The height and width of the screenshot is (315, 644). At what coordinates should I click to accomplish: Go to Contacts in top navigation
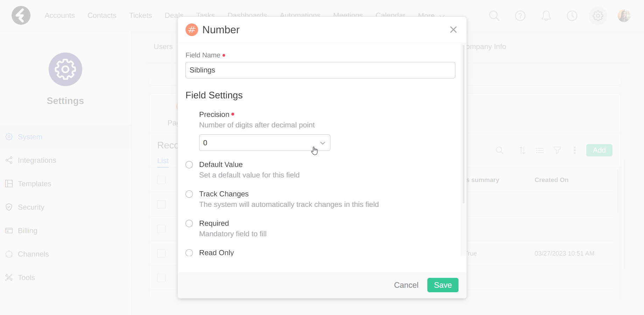pyautogui.click(x=102, y=15)
